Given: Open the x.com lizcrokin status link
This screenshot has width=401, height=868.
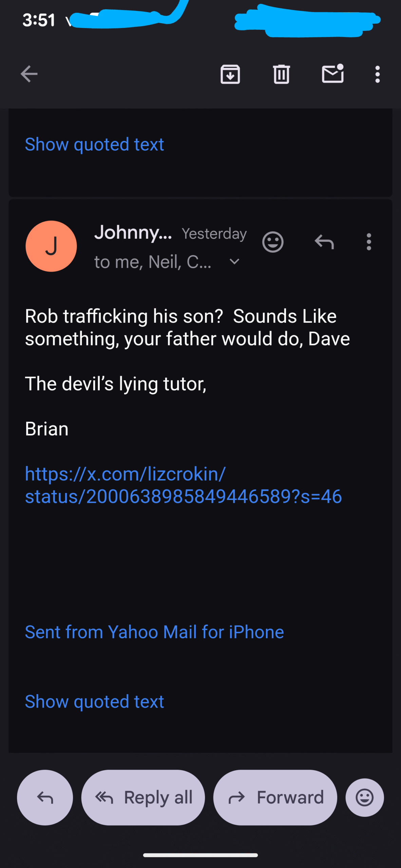Looking at the screenshot, I should (x=183, y=485).
